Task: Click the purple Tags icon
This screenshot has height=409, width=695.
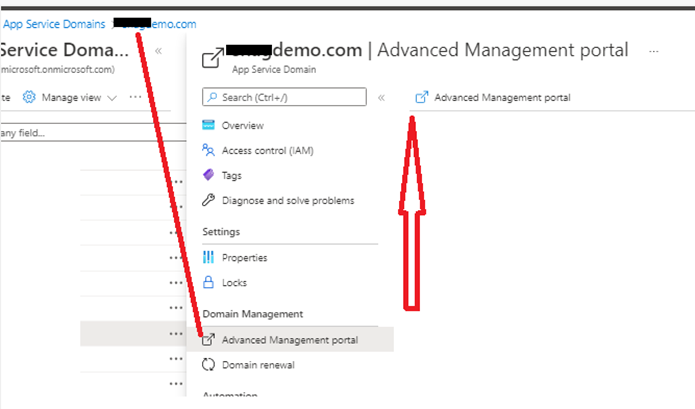Action: [208, 175]
